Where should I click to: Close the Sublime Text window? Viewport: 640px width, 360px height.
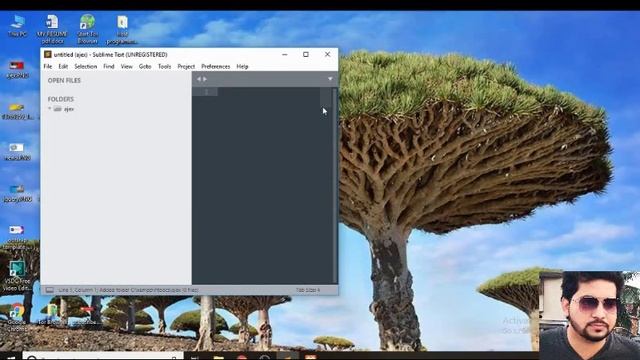point(327,54)
